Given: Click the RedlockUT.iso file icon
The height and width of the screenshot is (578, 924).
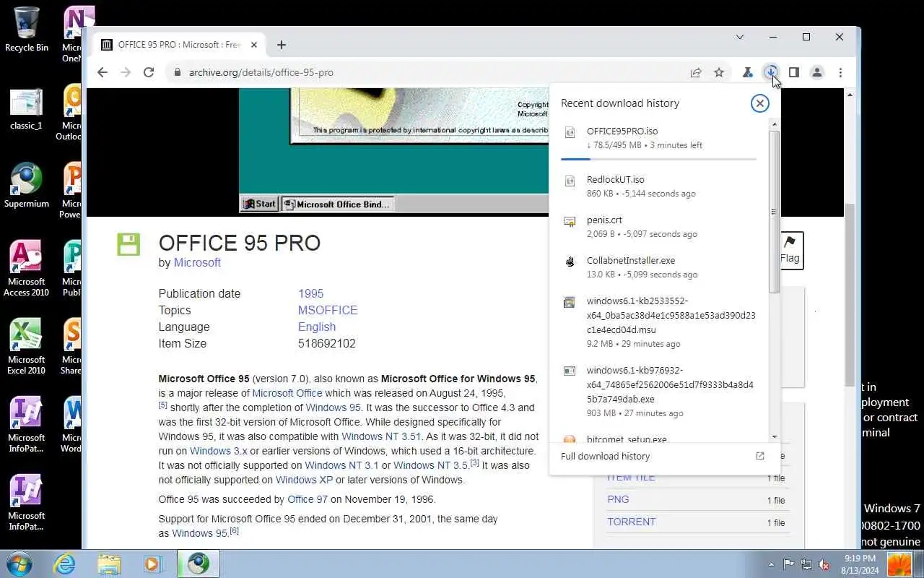Looking at the screenshot, I should tap(570, 181).
